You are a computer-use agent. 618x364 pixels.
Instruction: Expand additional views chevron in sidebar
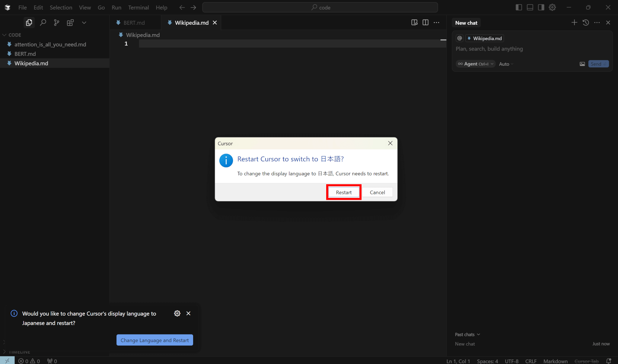pos(84,23)
